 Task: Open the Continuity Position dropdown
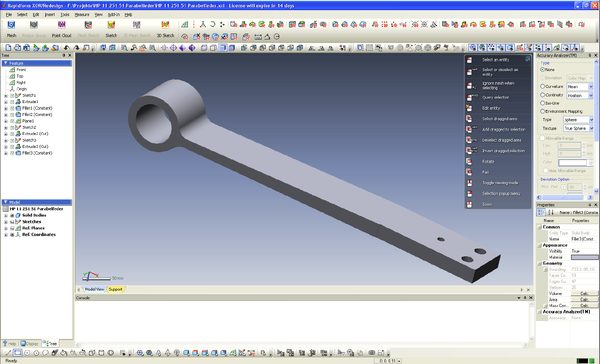click(580, 96)
